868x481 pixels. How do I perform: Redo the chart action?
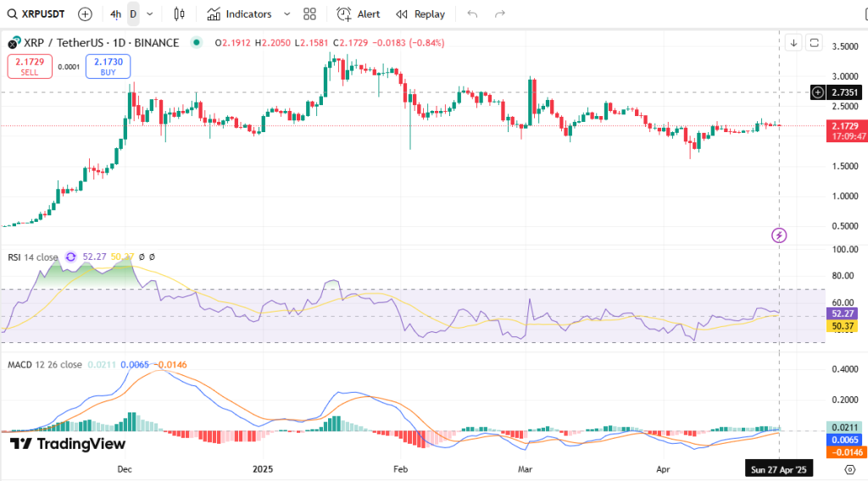tap(500, 14)
